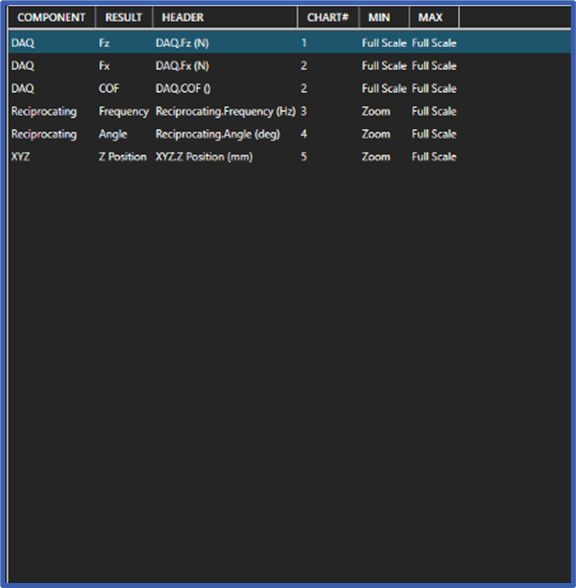Click the MAX column header
This screenshot has height=588, width=576.
[x=434, y=17]
